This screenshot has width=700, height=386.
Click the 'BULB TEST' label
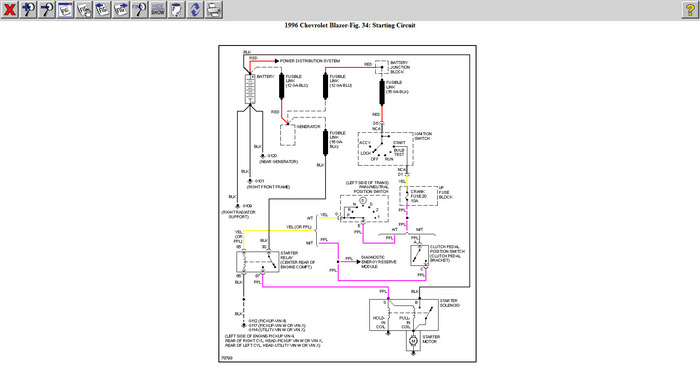coord(399,153)
